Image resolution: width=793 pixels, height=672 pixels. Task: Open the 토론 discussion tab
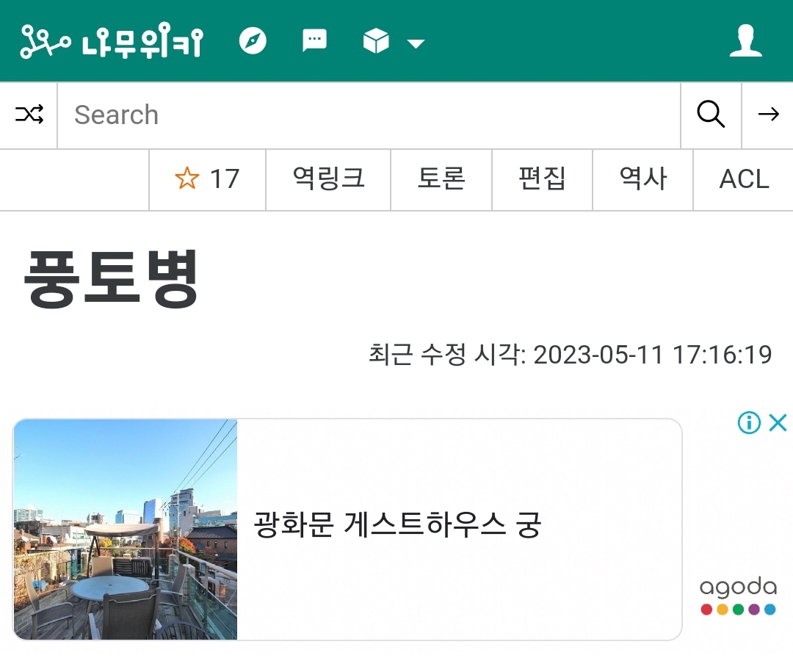[x=441, y=179]
